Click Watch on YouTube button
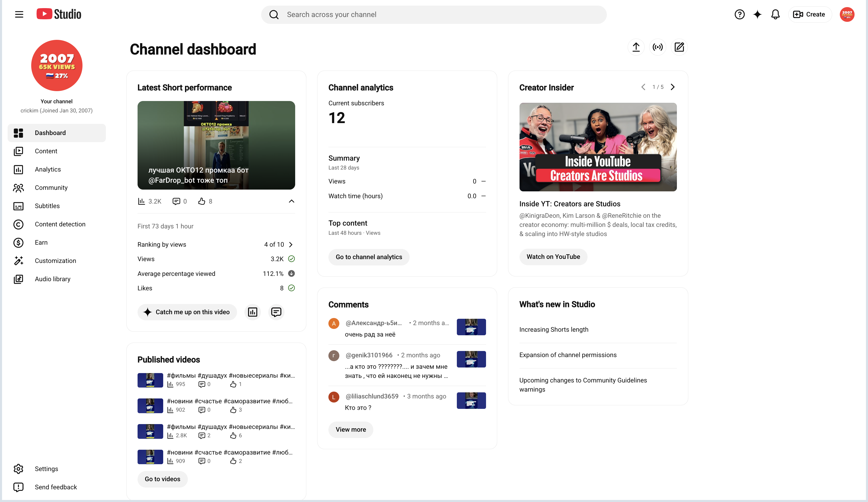Image resolution: width=868 pixels, height=502 pixels. point(553,257)
